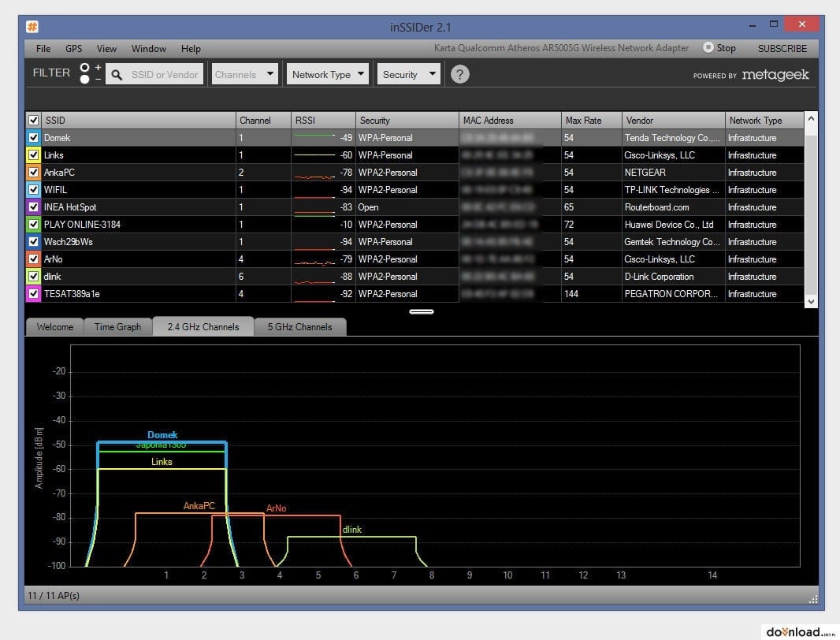Switch to the Time Graph tab
The image size is (840, 640).
tap(118, 326)
